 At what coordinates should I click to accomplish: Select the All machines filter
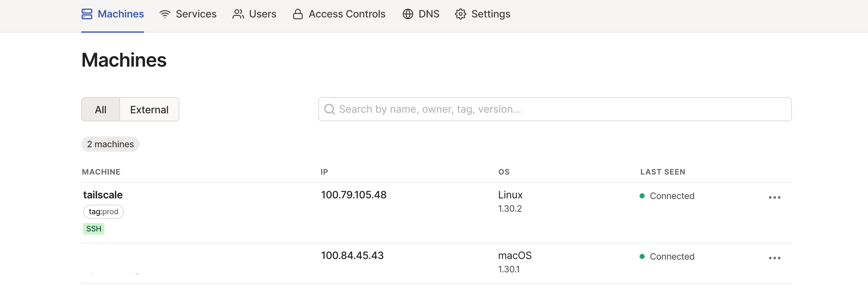(101, 109)
